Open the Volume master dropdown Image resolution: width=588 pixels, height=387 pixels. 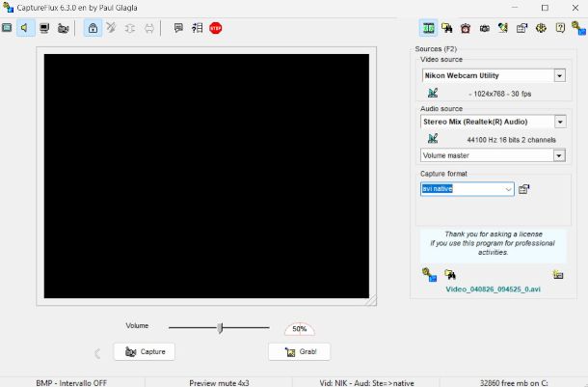coord(559,155)
